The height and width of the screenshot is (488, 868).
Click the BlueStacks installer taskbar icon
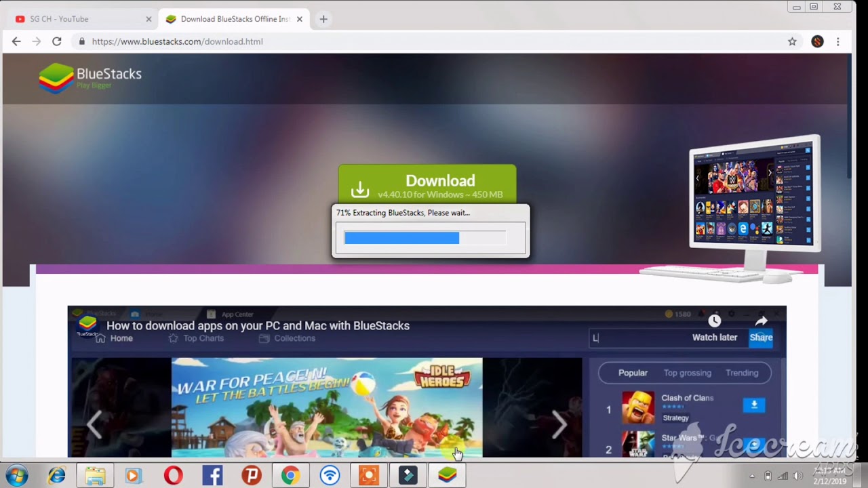pos(447,476)
